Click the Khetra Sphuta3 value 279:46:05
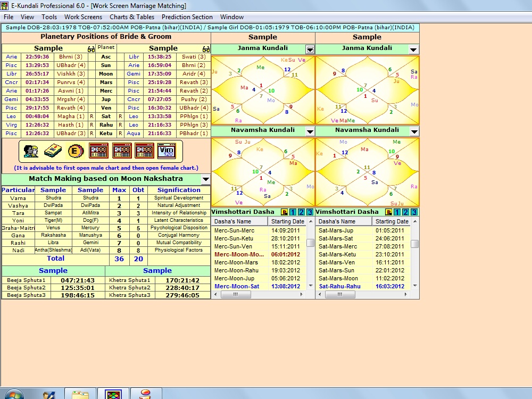Viewport: 532px width, 399px height. click(182, 295)
